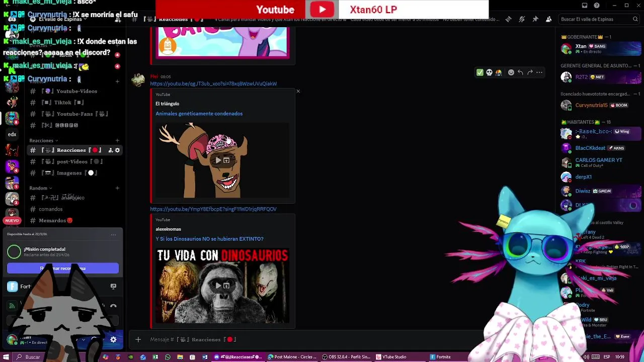Open the system volume tray icon
The width and height of the screenshot is (644, 362).
586,357
